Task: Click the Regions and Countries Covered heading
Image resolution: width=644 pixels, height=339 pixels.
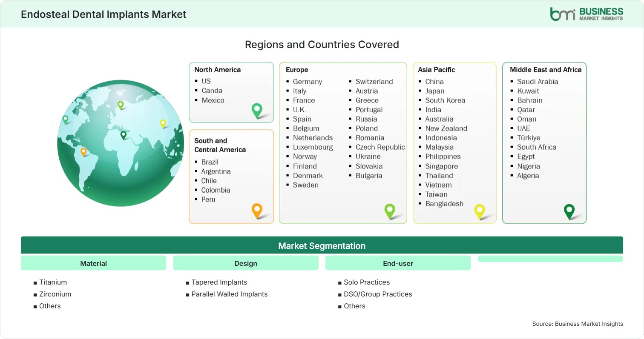Action: coord(322,44)
